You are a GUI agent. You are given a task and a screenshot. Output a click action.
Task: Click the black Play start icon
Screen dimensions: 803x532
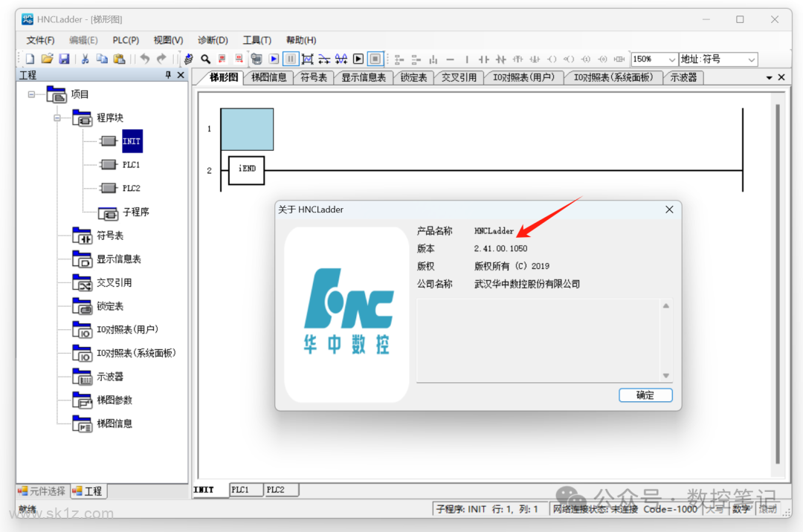[358, 59]
